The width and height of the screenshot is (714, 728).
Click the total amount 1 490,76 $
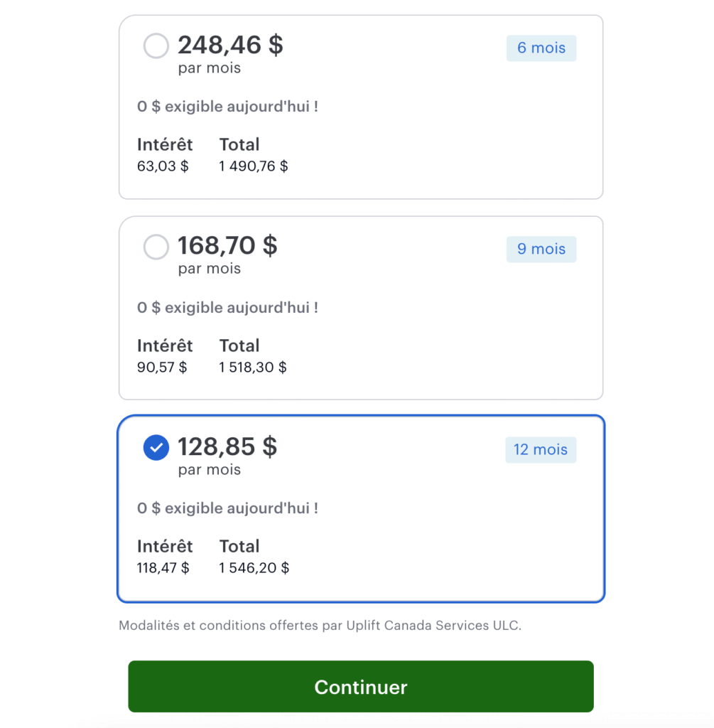[254, 167]
